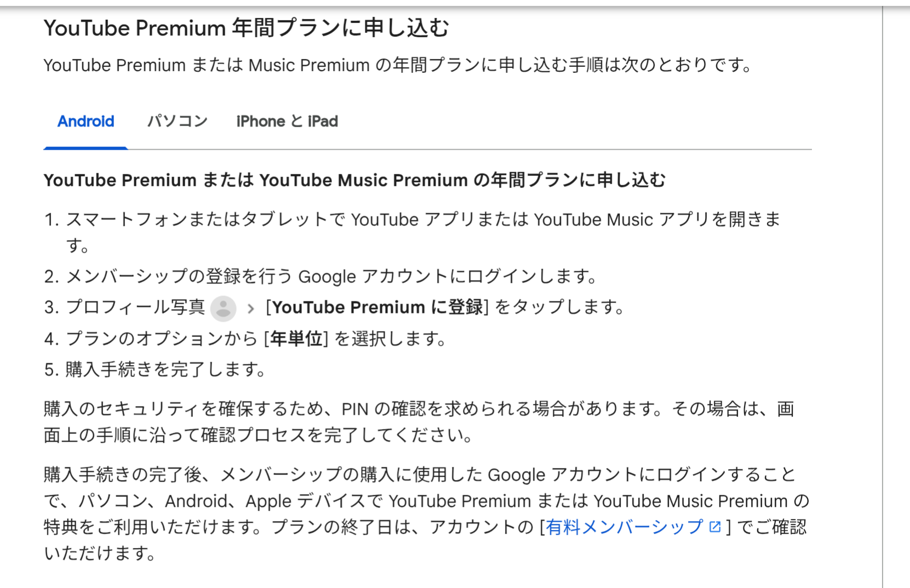Click step 2 about Google アカウント login

click(x=321, y=276)
